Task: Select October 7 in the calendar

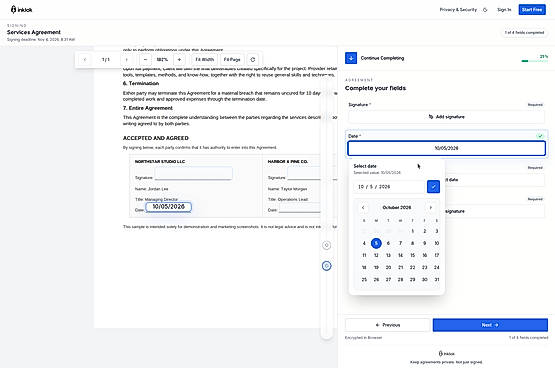Action: point(400,243)
